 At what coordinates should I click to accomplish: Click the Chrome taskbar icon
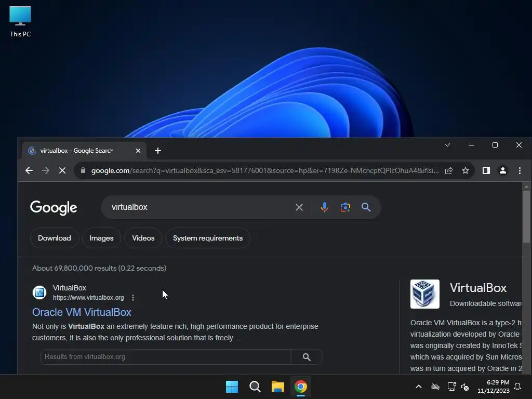coord(301,387)
